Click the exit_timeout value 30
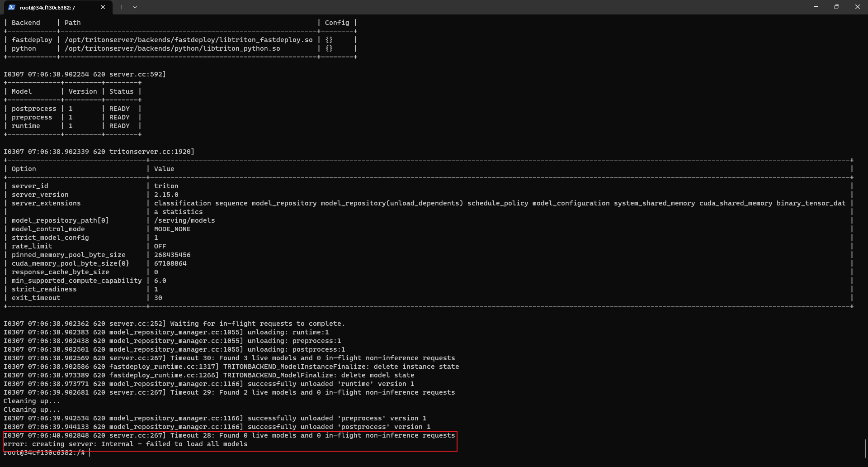The width and height of the screenshot is (868, 467). [158, 298]
